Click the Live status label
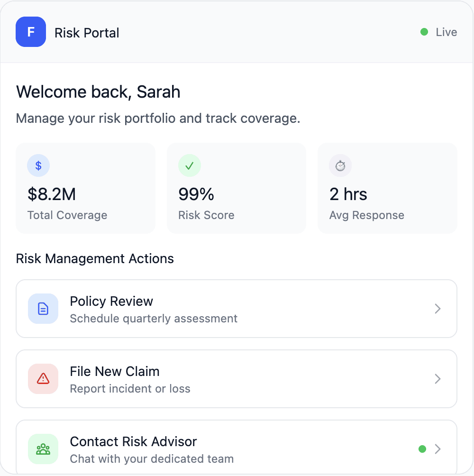Viewport: 474px width, 476px height. pyautogui.click(x=447, y=32)
